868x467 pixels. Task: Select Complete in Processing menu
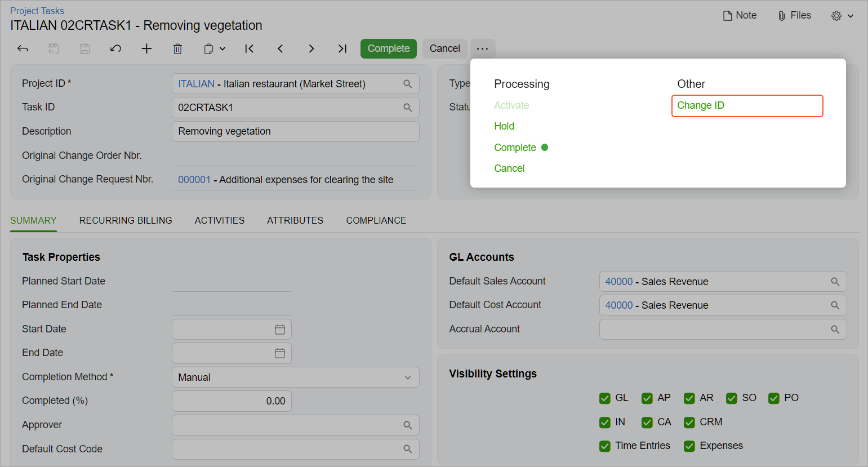(515, 148)
